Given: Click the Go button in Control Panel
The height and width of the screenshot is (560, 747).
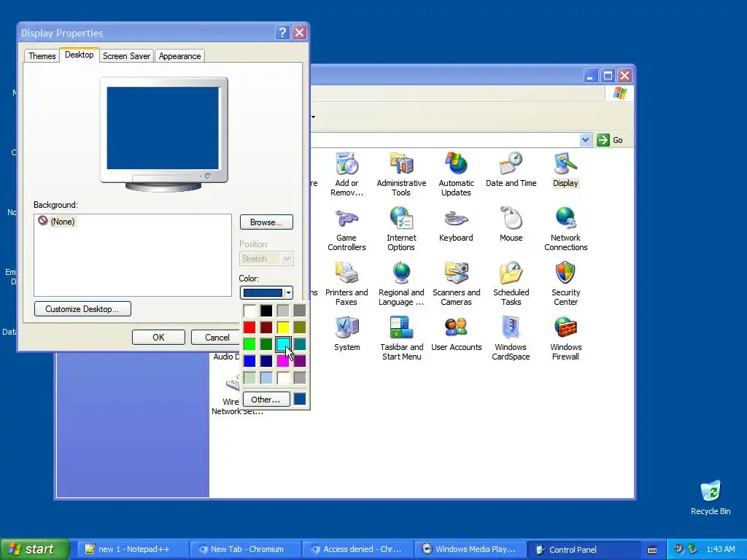Looking at the screenshot, I should coord(611,140).
